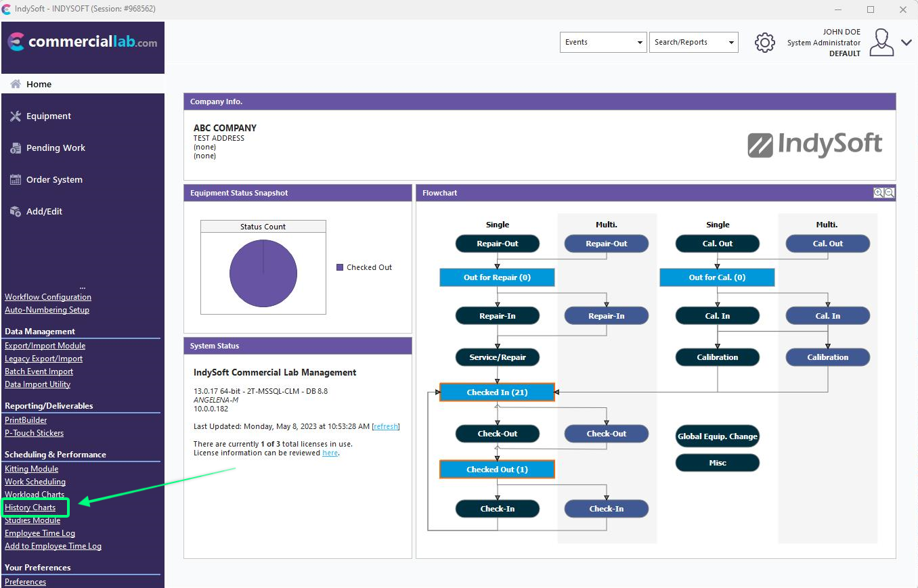Click the Global Equip. Change button
The width and height of the screenshot is (918, 588).
click(717, 436)
